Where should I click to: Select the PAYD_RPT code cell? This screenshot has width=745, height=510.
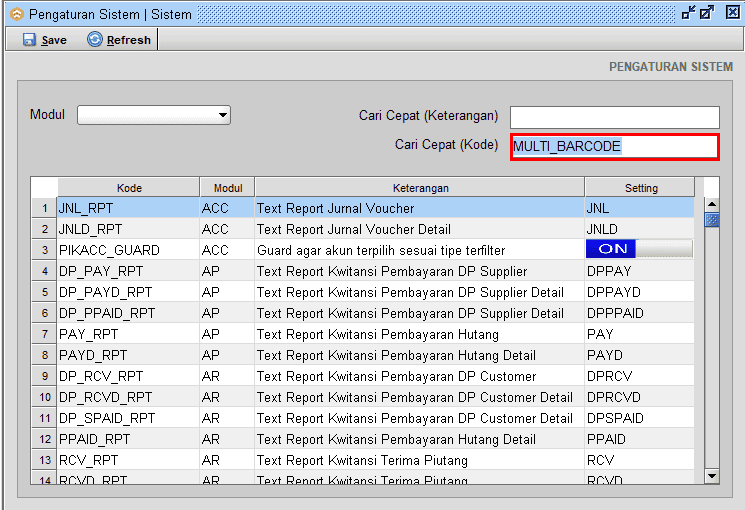tap(128, 355)
